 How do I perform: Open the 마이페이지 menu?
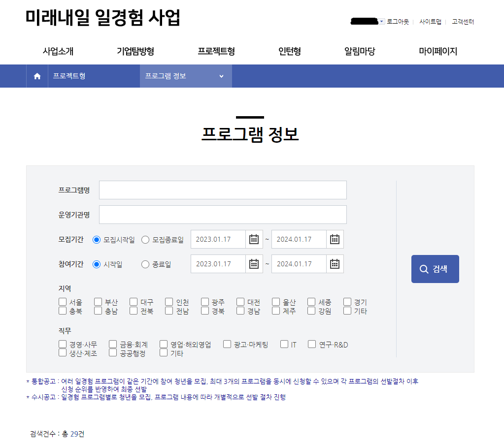coord(438,51)
